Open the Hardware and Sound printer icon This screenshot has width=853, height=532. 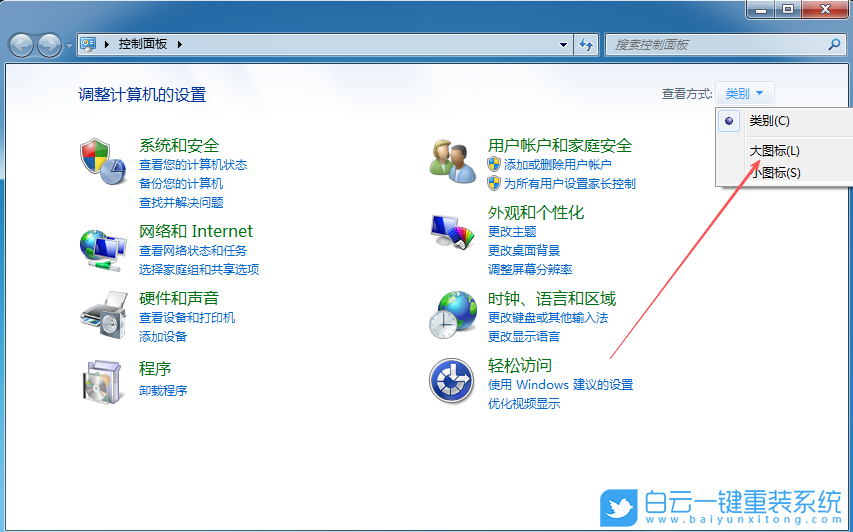point(103,315)
